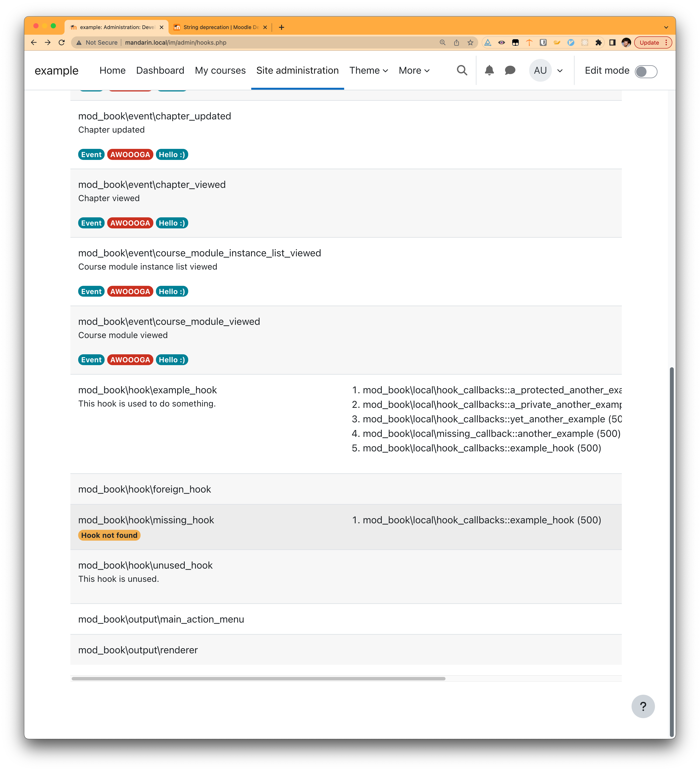Click Event badge under course_module_viewed
This screenshot has height=771, width=700.
[x=91, y=360]
